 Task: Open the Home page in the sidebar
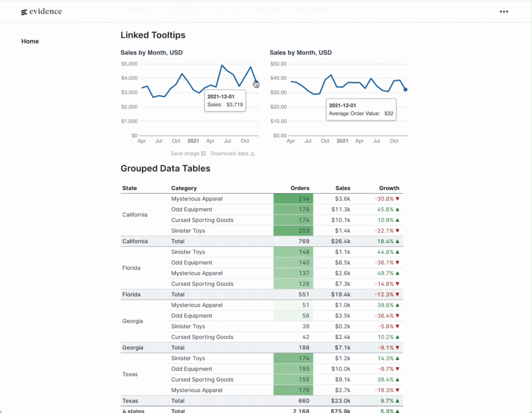click(x=30, y=42)
